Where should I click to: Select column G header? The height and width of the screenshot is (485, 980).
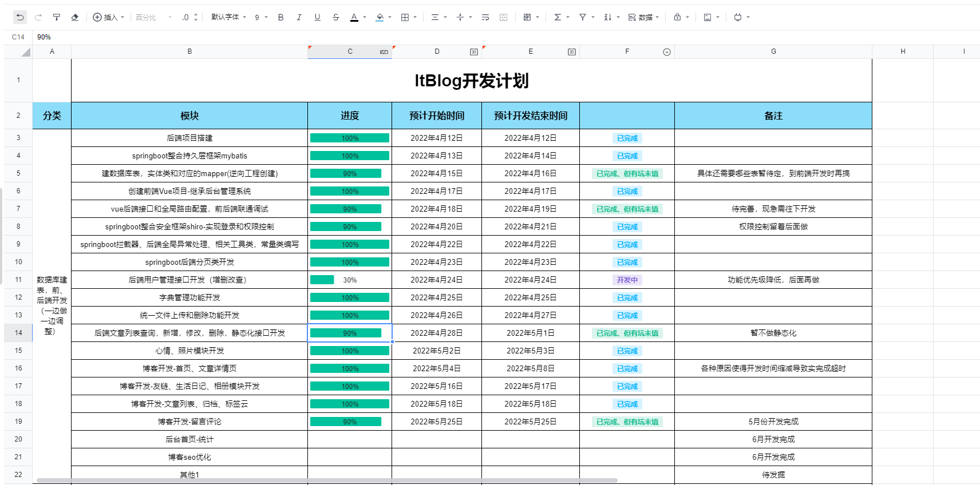(x=773, y=51)
